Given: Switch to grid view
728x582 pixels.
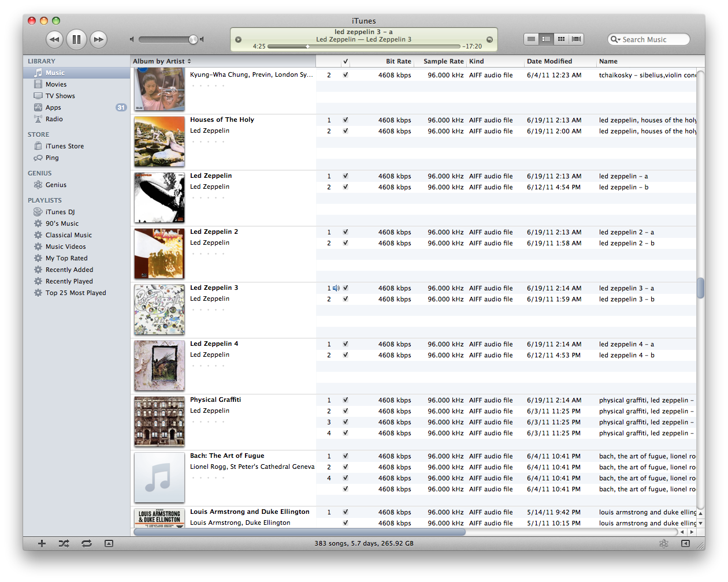Looking at the screenshot, I should point(561,39).
